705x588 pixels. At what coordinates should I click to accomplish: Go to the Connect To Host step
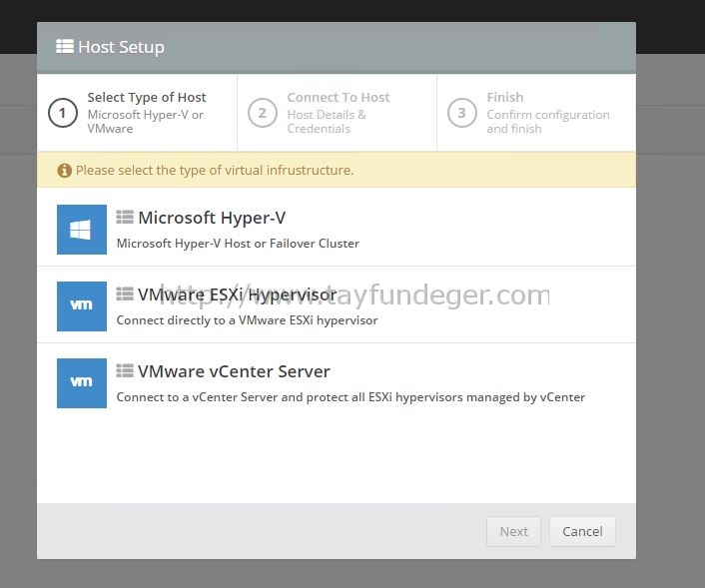pyautogui.click(x=337, y=113)
